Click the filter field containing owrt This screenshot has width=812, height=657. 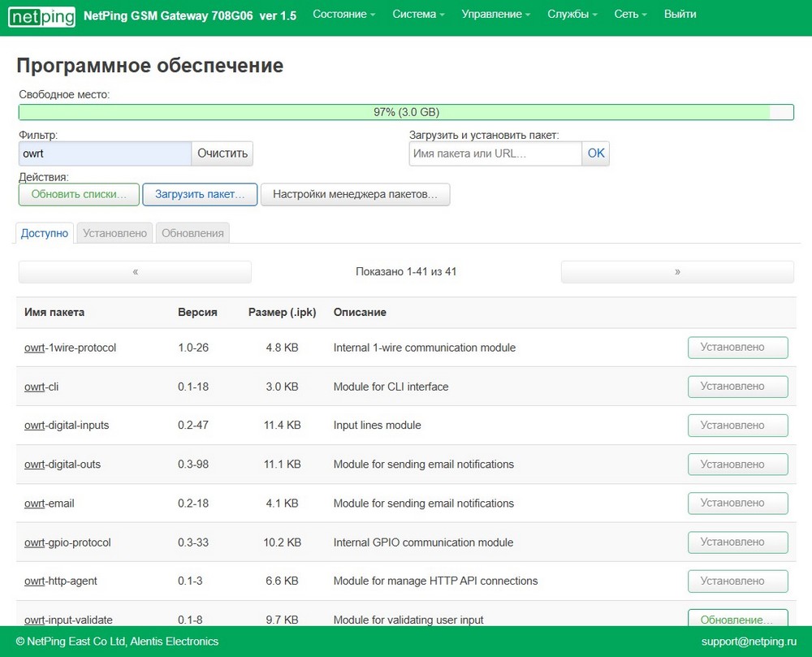105,153
